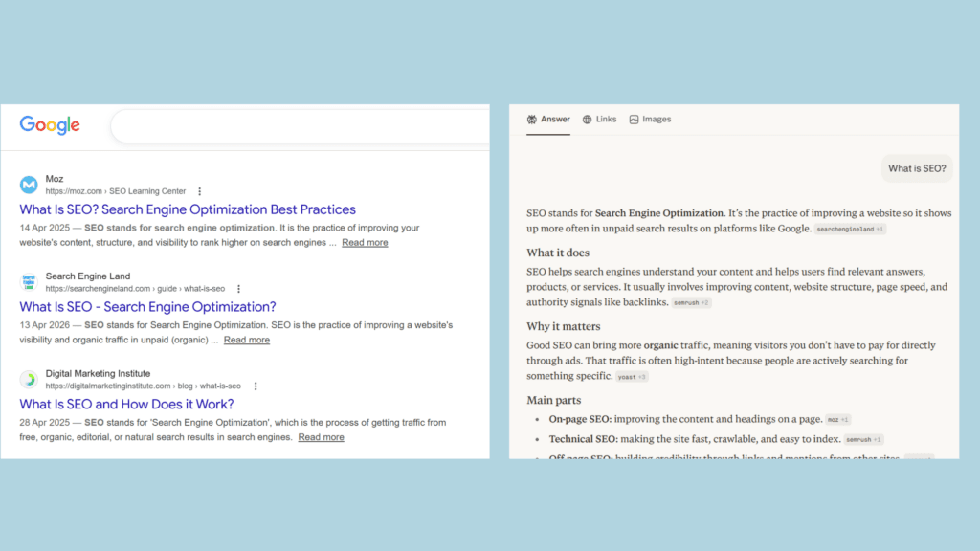Image resolution: width=980 pixels, height=551 pixels.
Task: Click the digitalmarketinginstitute.com › blog › what-is-seo breadcrumb
Action: (144, 386)
